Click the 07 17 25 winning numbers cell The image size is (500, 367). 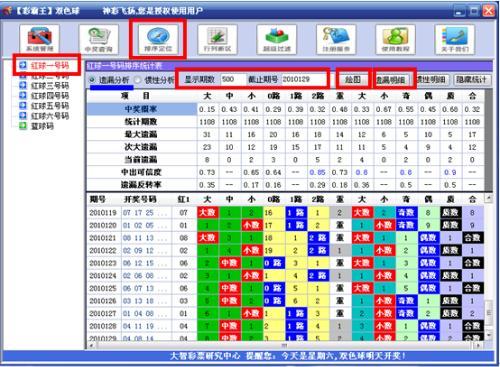(145, 213)
